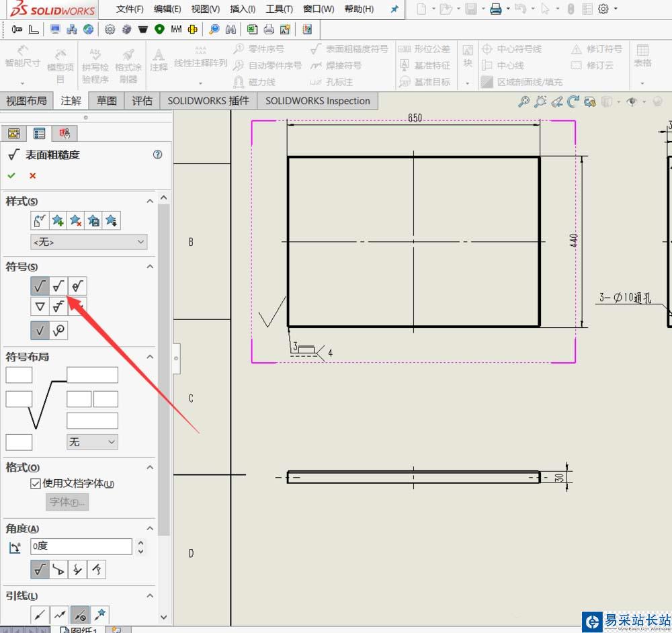Click the 0度 angle input field

[81, 546]
